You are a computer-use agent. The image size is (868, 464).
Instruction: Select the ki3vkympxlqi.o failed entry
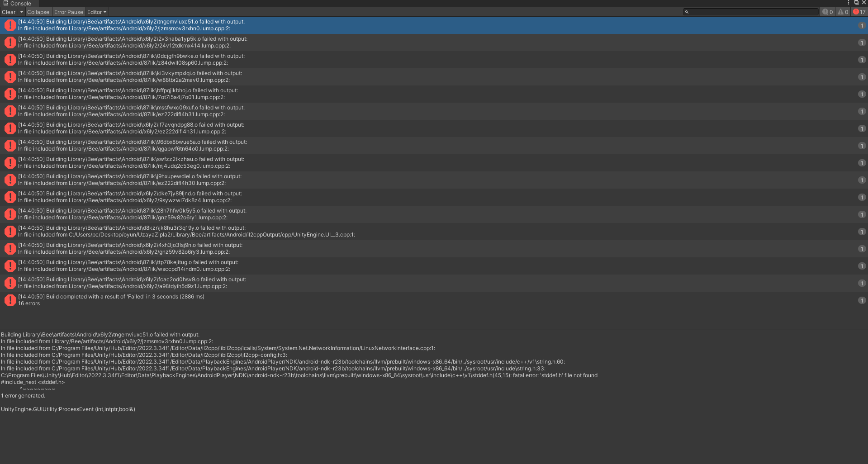pos(434,77)
